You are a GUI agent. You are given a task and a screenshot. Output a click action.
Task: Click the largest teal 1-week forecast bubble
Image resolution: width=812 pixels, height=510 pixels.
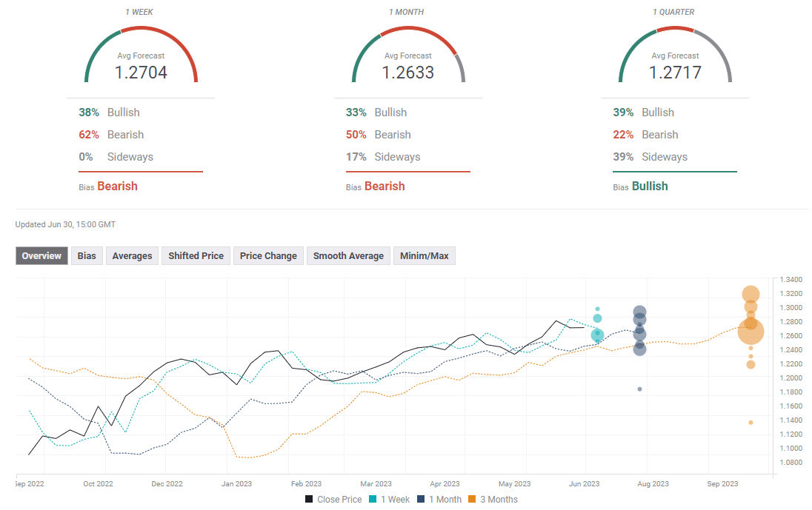click(x=597, y=335)
